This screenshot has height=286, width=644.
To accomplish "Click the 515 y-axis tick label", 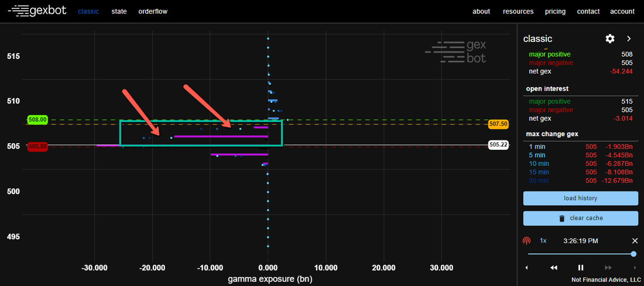I will pyautogui.click(x=13, y=56).
